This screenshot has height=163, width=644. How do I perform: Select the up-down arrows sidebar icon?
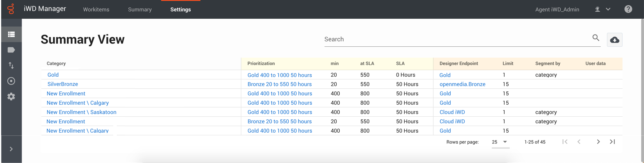click(x=11, y=65)
